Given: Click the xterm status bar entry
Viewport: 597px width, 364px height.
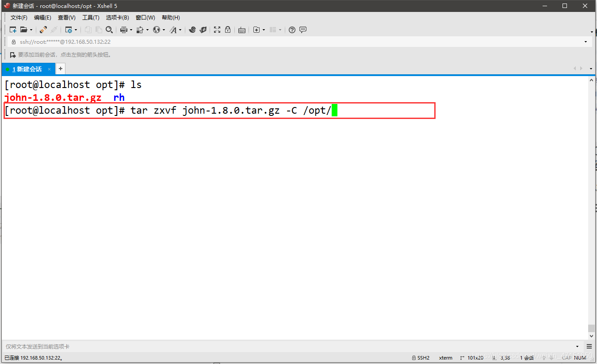Looking at the screenshot, I should pyautogui.click(x=446, y=358).
